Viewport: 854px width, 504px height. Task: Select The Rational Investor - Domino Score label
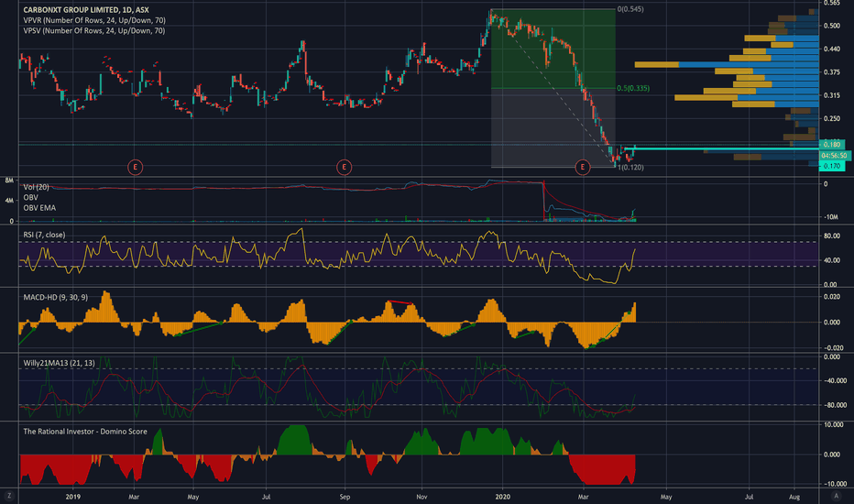click(85, 432)
